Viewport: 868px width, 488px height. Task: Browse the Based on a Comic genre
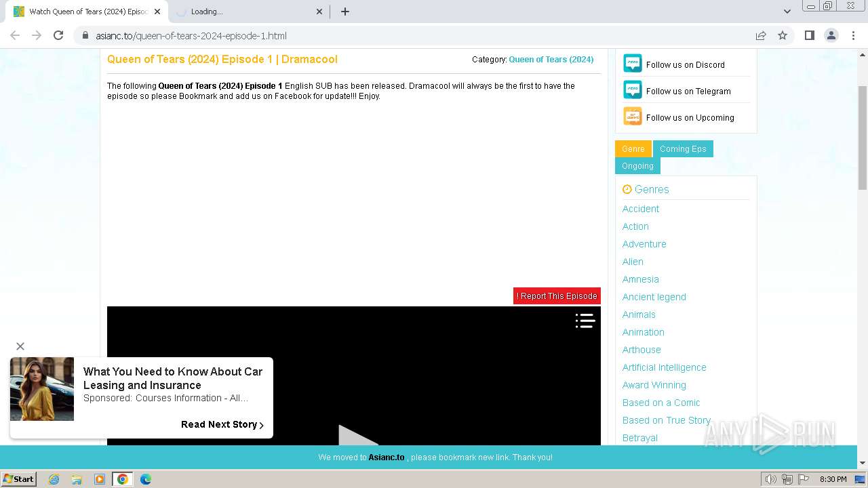[x=660, y=403]
